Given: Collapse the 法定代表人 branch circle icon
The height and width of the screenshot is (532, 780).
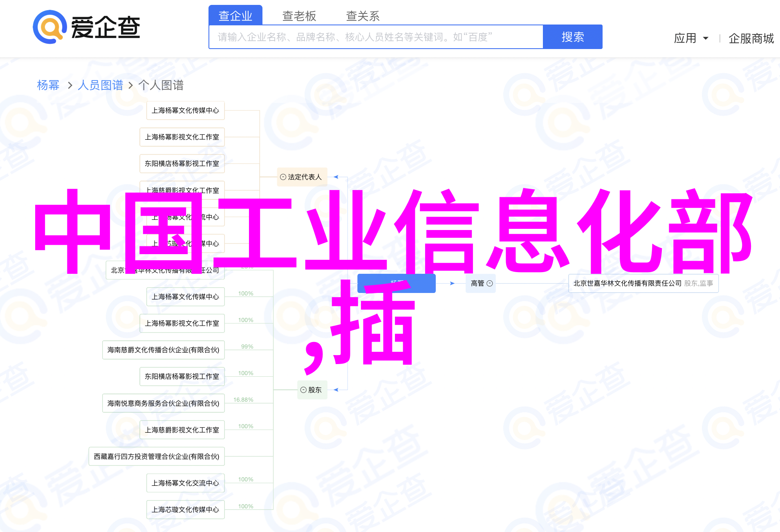Looking at the screenshot, I should 283,177.
